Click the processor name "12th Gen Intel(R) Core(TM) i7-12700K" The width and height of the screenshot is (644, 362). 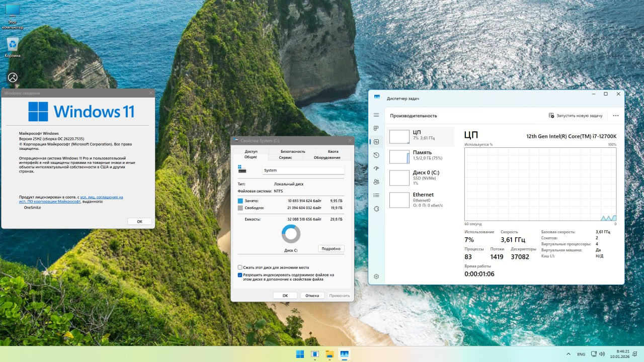tap(571, 136)
